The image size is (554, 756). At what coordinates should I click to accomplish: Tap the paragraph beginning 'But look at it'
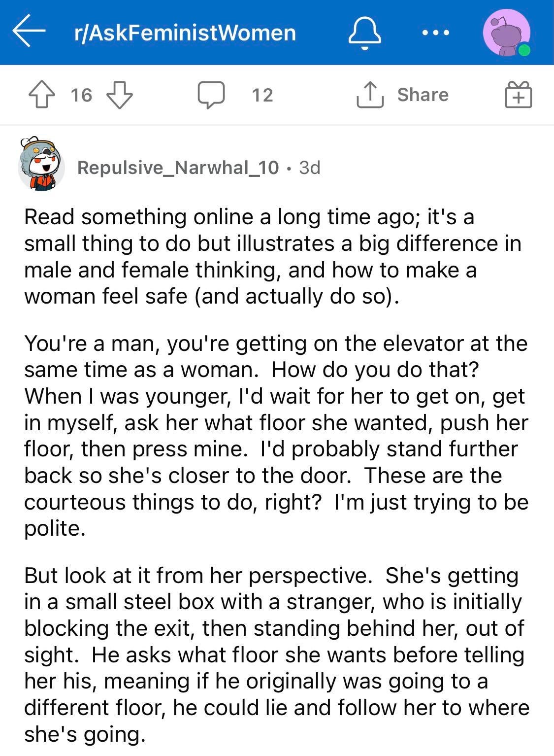click(277, 654)
